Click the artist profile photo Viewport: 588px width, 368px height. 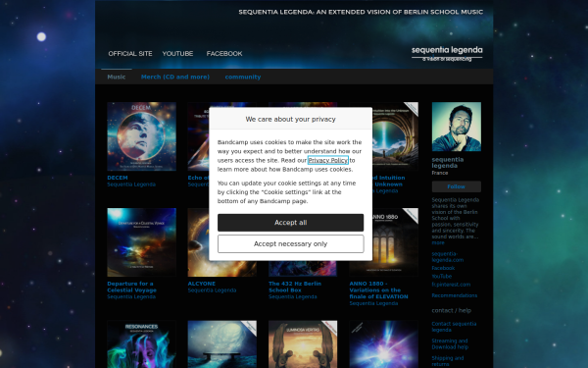pyautogui.click(x=457, y=127)
